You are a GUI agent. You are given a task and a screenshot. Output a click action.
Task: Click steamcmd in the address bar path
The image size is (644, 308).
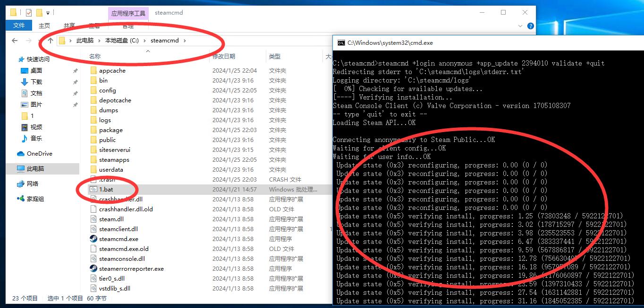point(165,41)
